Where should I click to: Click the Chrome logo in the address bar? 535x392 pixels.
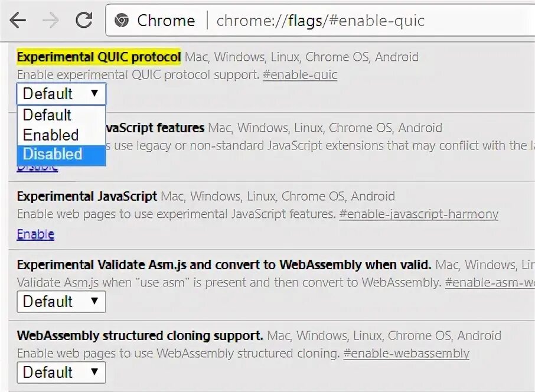click(x=122, y=21)
